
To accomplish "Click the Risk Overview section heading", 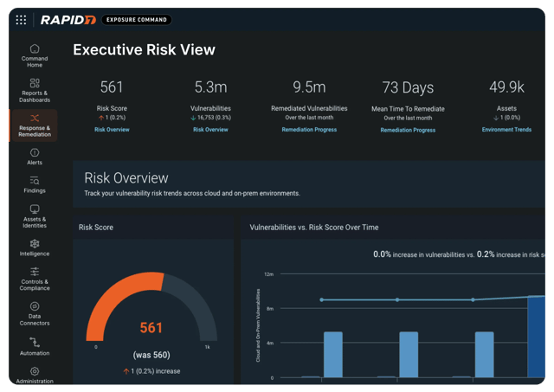I will coord(126,178).
